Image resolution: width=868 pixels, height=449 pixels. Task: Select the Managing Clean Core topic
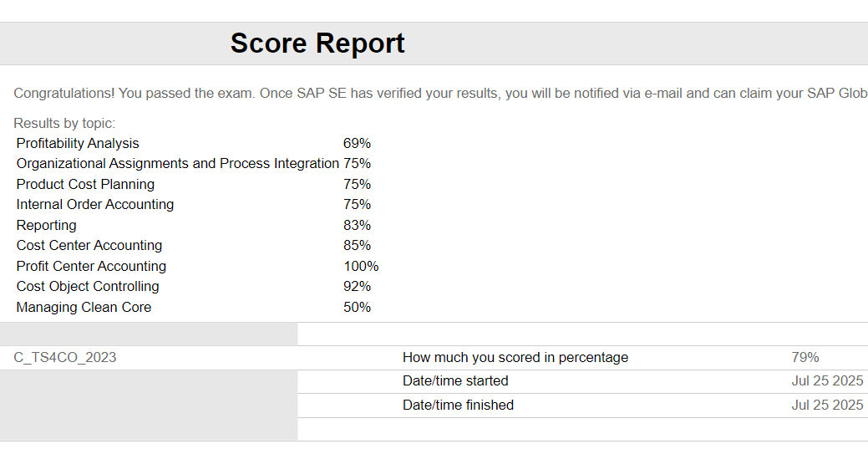(x=84, y=307)
